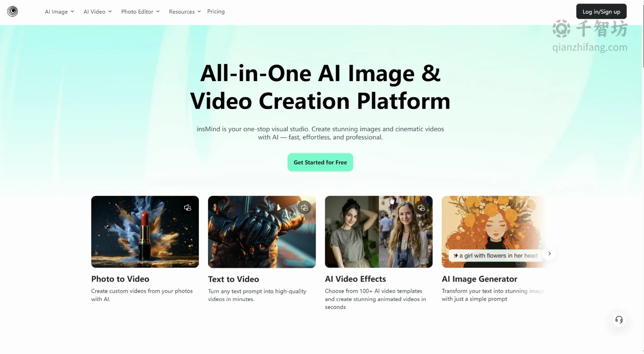Screen dimensions: 644x354
Task: Click the "a girl with flowers in her head" prompt
Action: pyautogui.click(x=496, y=255)
